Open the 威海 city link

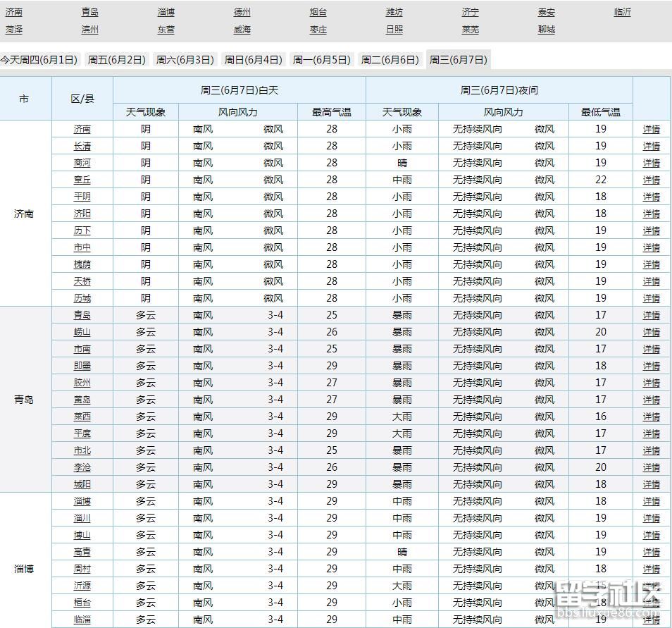pos(242,30)
